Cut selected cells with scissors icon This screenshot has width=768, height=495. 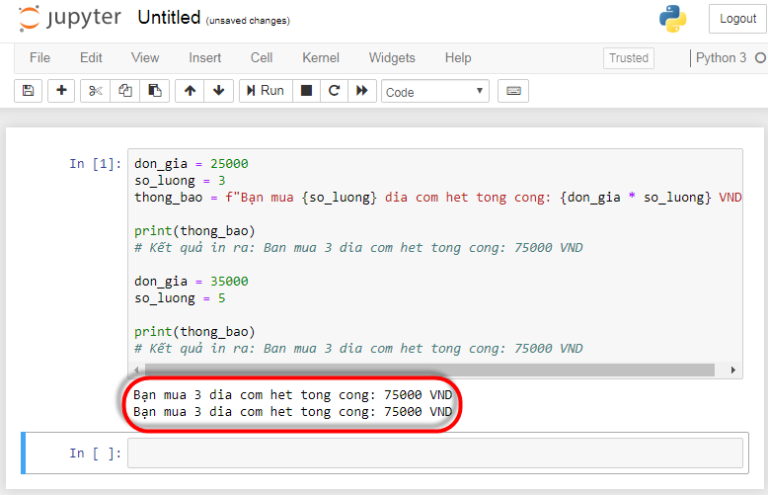coord(96,91)
